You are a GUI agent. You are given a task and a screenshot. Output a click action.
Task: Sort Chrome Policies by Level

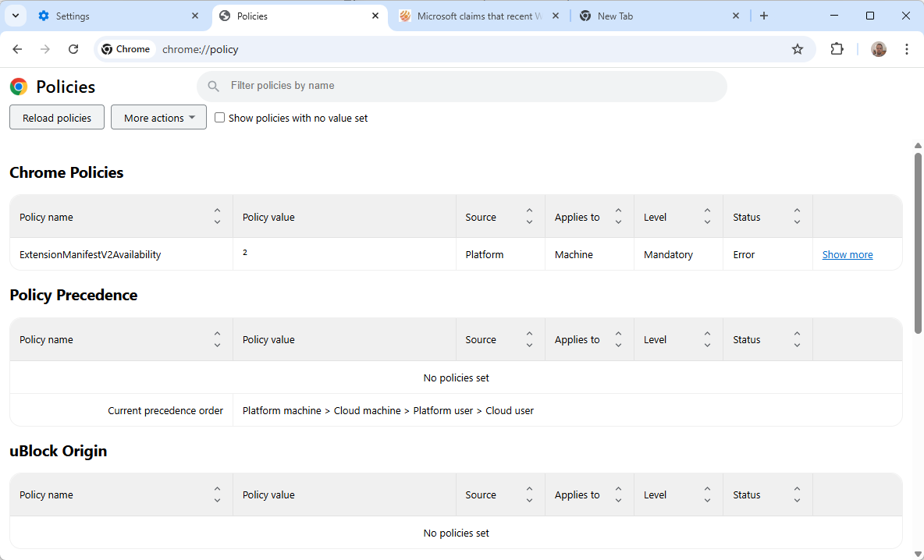[x=707, y=216]
